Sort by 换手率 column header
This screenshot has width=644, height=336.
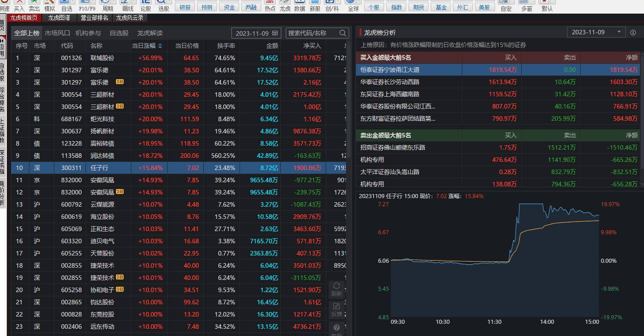click(226, 46)
